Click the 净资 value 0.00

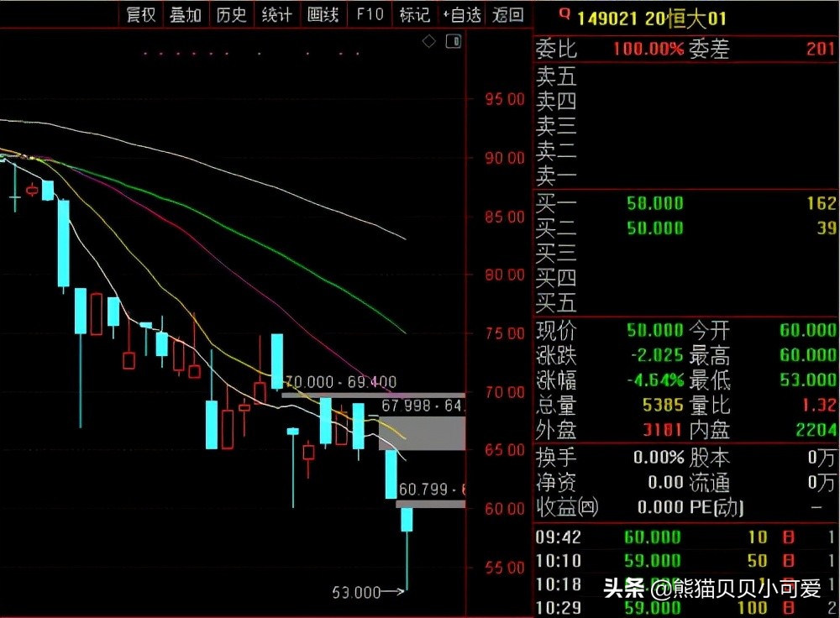pyautogui.click(x=665, y=483)
